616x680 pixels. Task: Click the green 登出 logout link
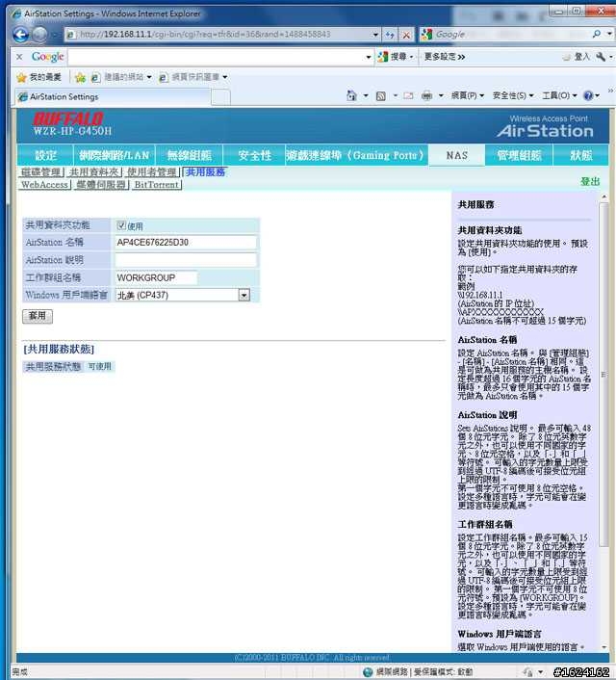pos(590,181)
